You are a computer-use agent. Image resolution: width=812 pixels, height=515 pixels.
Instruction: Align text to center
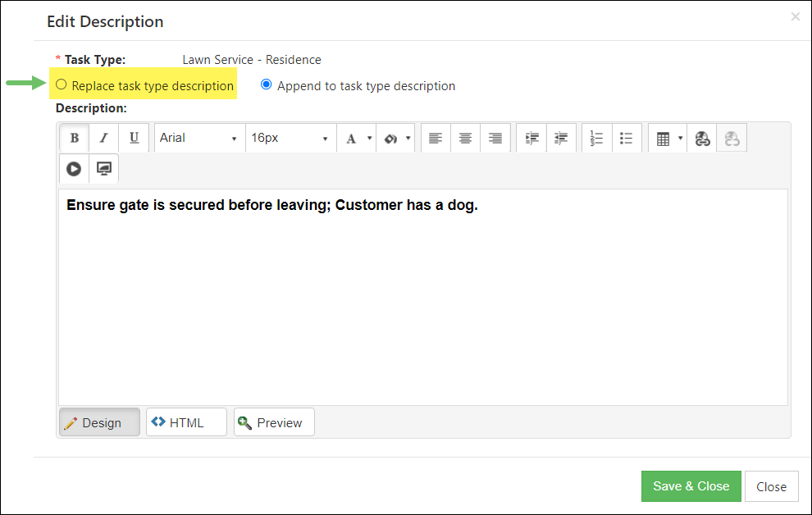tap(465, 139)
